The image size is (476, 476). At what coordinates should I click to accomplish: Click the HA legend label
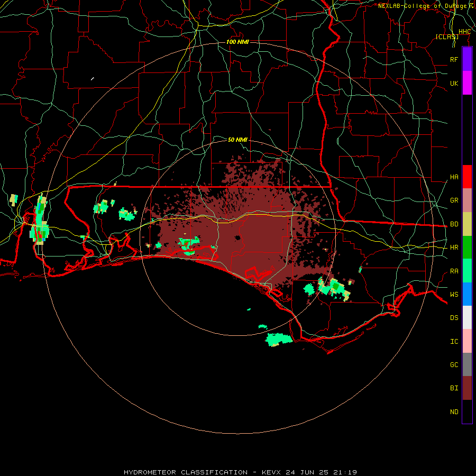pos(454,177)
